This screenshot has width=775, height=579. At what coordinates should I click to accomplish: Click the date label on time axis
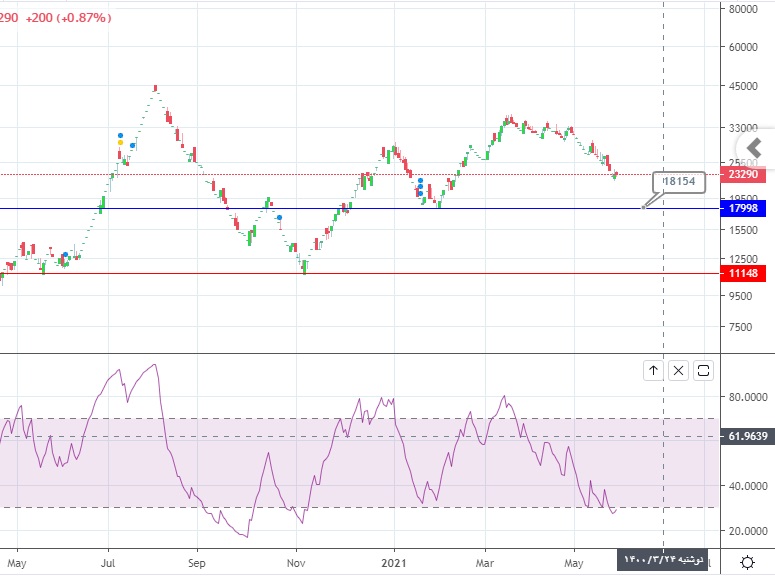point(662,559)
